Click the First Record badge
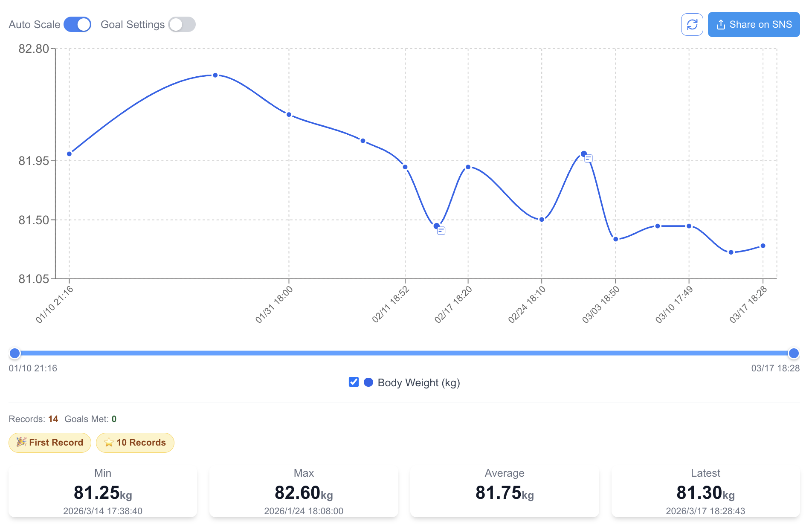The height and width of the screenshot is (527, 812). [50, 443]
